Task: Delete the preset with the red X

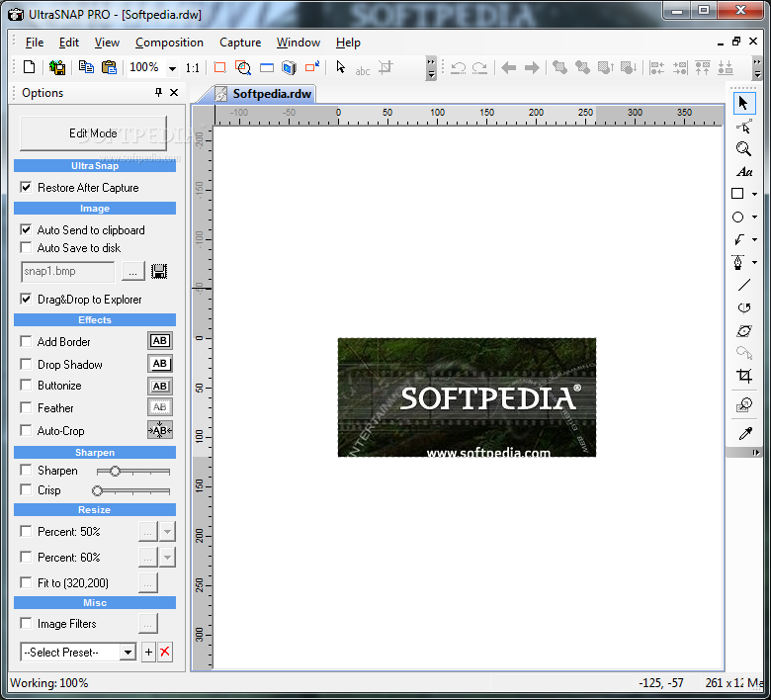Action: tap(165, 653)
